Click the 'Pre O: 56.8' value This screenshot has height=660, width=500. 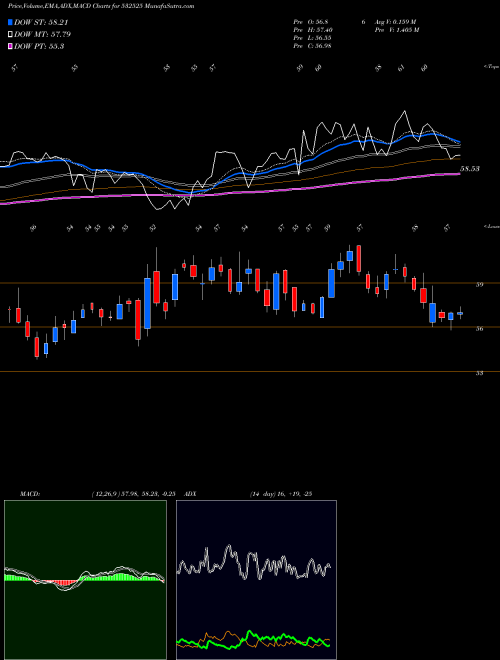(311, 22)
